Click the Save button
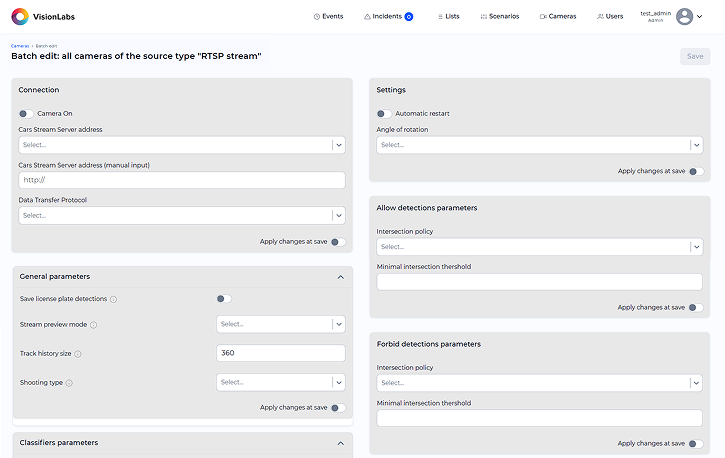The width and height of the screenshot is (725, 458). [x=695, y=57]
